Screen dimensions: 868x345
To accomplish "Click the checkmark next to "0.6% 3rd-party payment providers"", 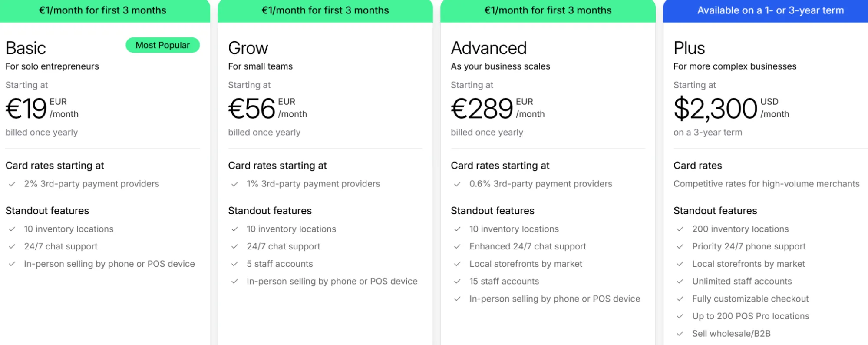I will coord(457,184).
